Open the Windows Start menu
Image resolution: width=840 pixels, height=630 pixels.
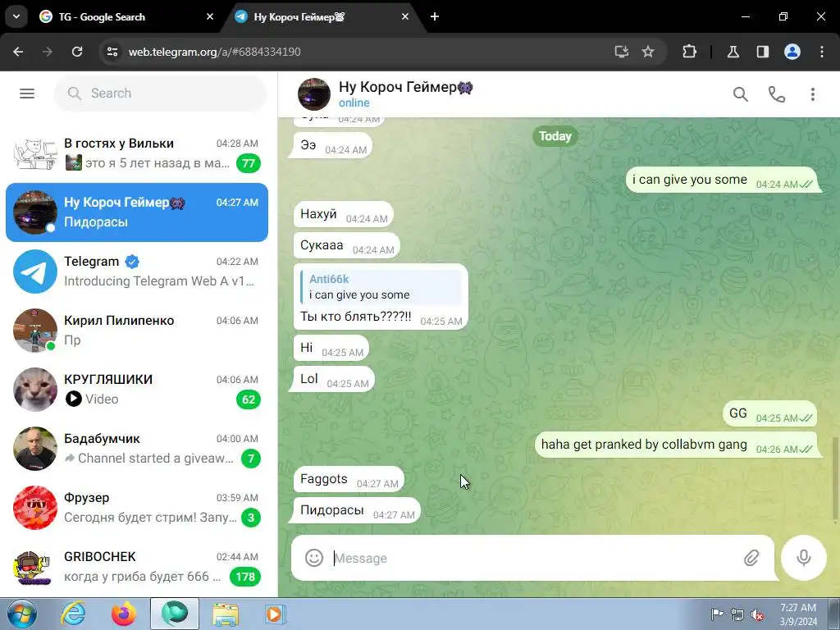21,614
